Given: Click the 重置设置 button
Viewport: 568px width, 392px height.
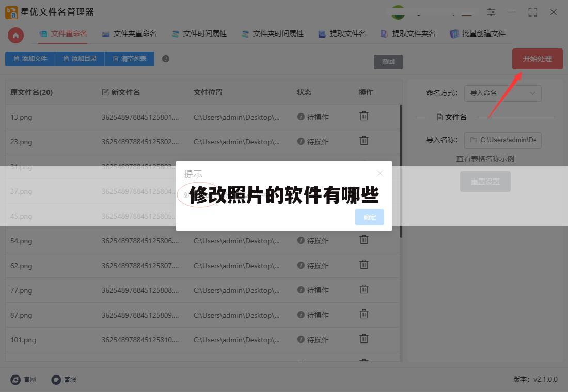Looking at the screenshot, I should click(485, 182).
